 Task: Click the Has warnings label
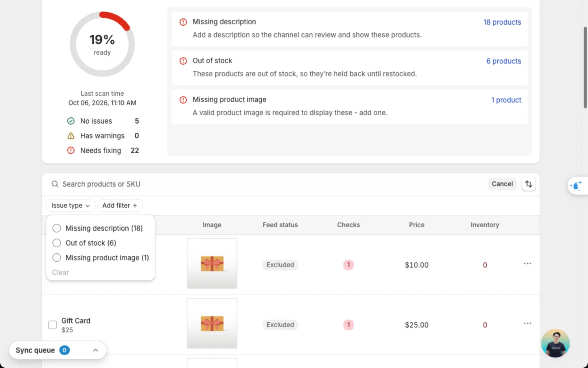(102, 136)
